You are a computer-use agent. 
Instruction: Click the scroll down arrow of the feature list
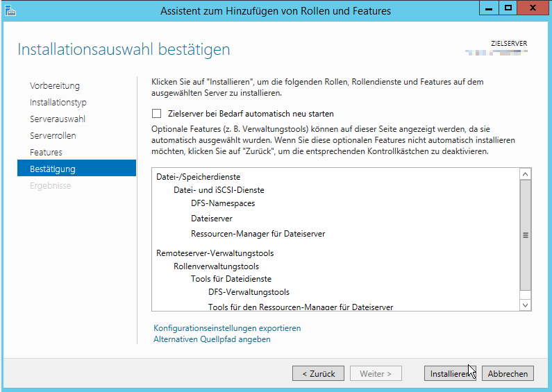(525, 305)
